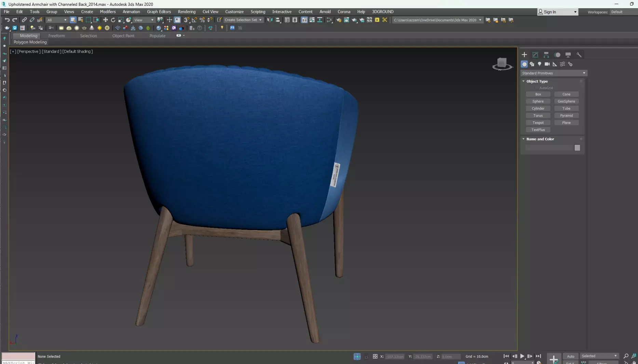This screenshot has height=364, width=638.
Task: Select the Select and Link chain tool
Action: pyautogui.click(x=24, y=20)
